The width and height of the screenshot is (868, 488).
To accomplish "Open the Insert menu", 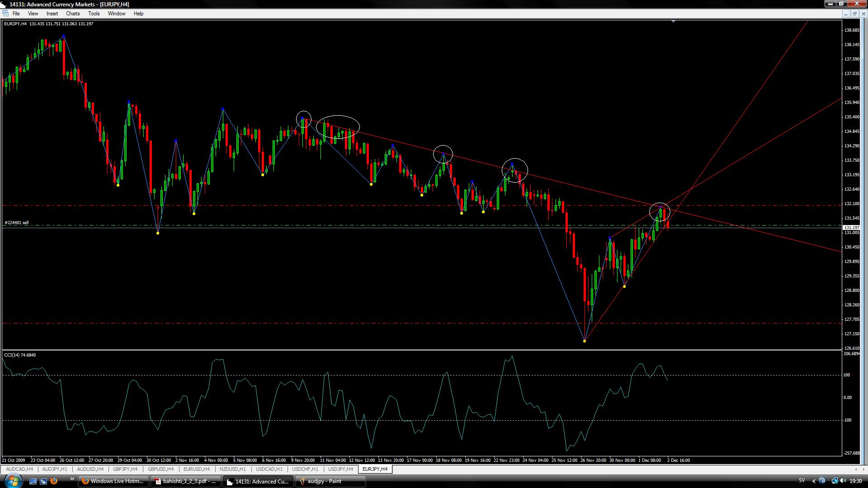I will 52,14.
